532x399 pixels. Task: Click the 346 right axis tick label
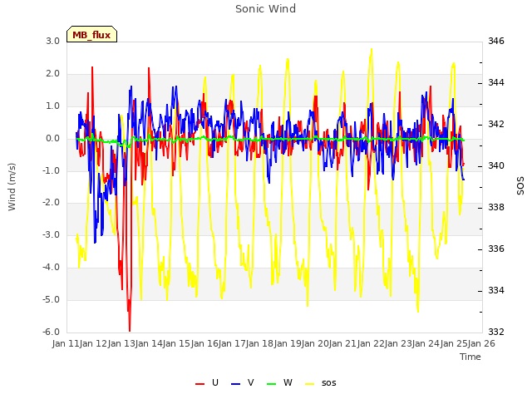coord(496,41)
